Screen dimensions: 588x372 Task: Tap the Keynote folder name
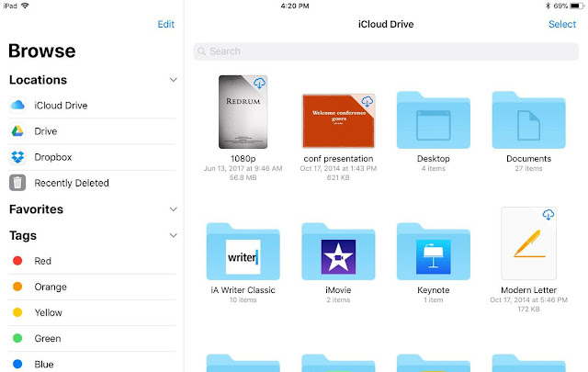(433, 290)
